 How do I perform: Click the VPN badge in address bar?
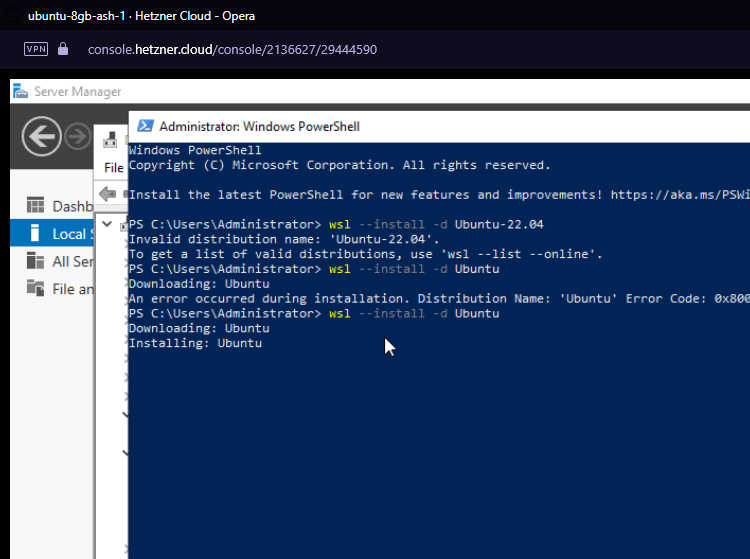(x=36, y=49)
